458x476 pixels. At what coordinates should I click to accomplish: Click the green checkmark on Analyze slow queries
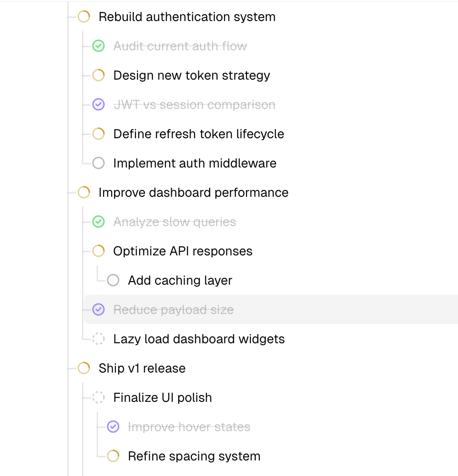click(x=98, y=222)
